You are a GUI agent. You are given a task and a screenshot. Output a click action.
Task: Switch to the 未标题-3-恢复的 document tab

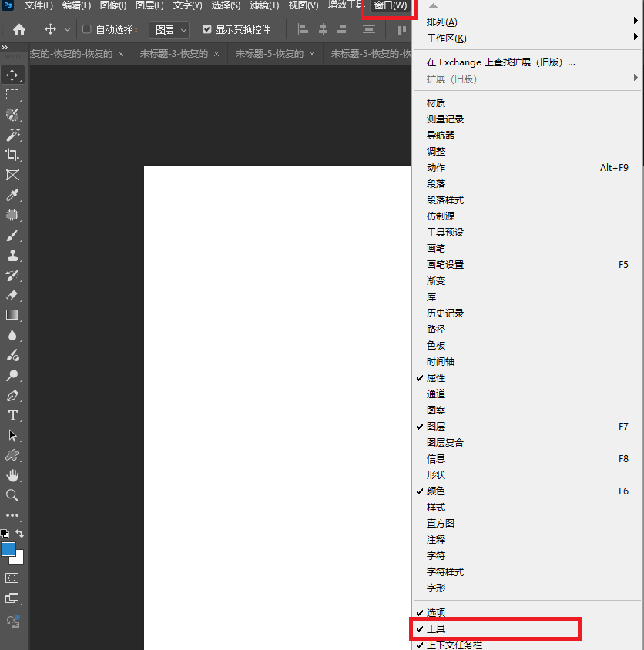(174, 54)
